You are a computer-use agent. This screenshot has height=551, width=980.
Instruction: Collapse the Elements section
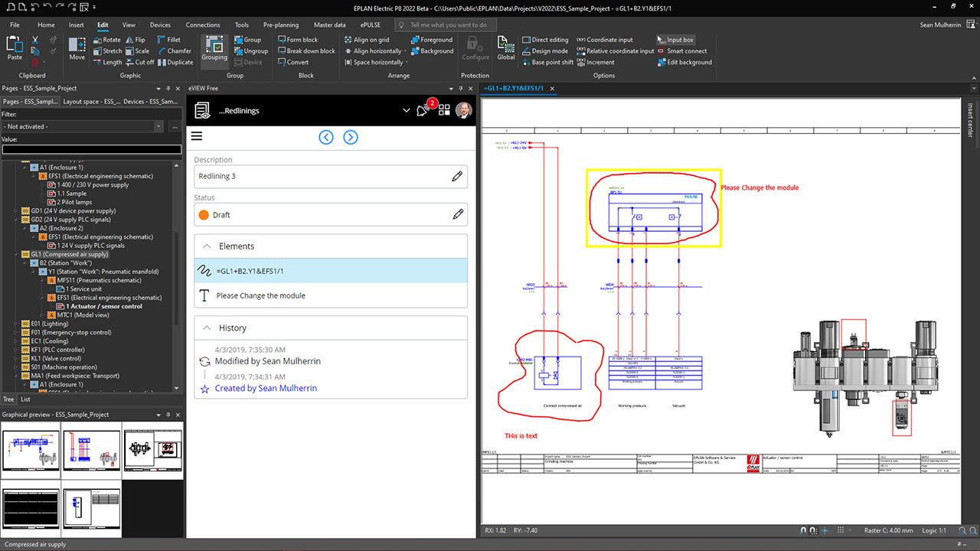click(x=205, y=246)
